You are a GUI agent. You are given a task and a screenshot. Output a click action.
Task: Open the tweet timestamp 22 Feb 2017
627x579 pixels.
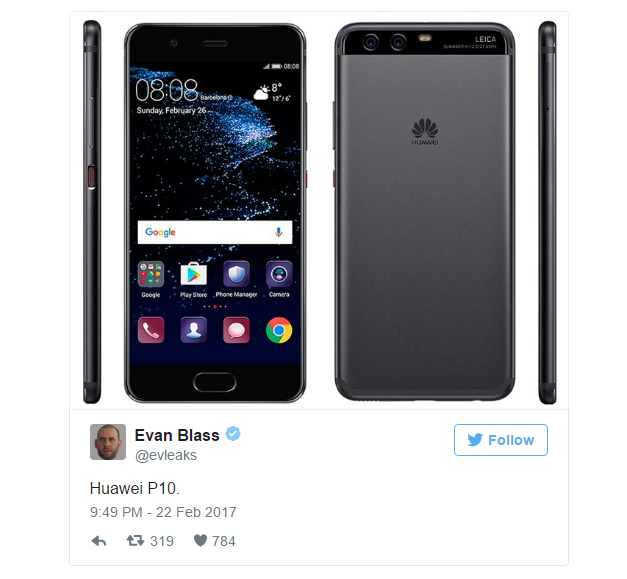[x=163, y=512]
